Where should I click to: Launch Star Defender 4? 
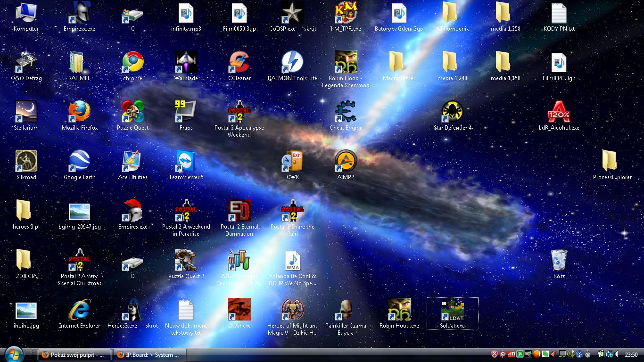453,116
